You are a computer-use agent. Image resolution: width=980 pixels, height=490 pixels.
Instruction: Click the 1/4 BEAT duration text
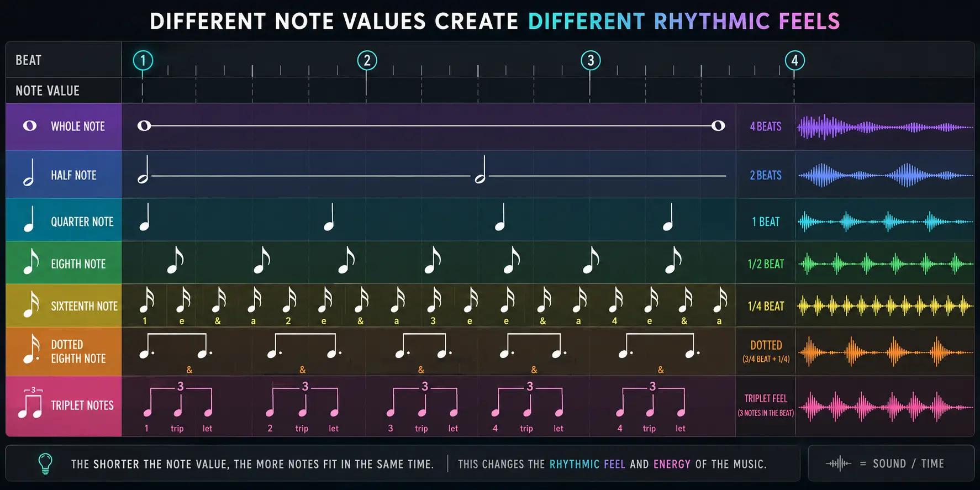[x=766, y=306]
